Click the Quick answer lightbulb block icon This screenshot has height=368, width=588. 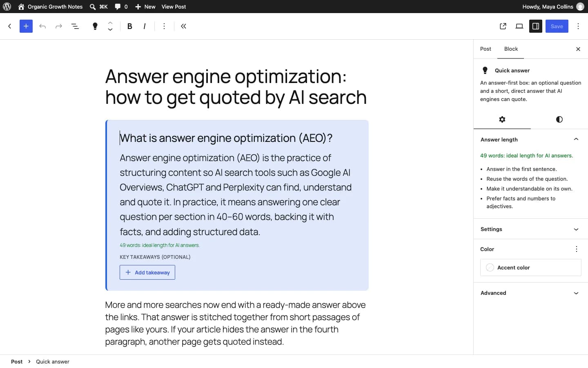(95, 26)
